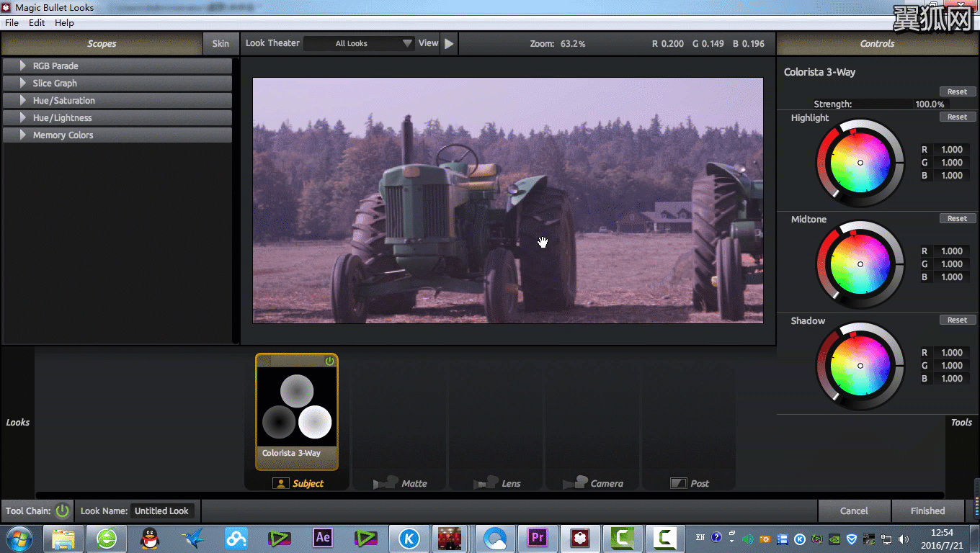Expand the Hue/Saturation scope
Image resolution: width=980 pixels, height=553 pixels.
117,100
